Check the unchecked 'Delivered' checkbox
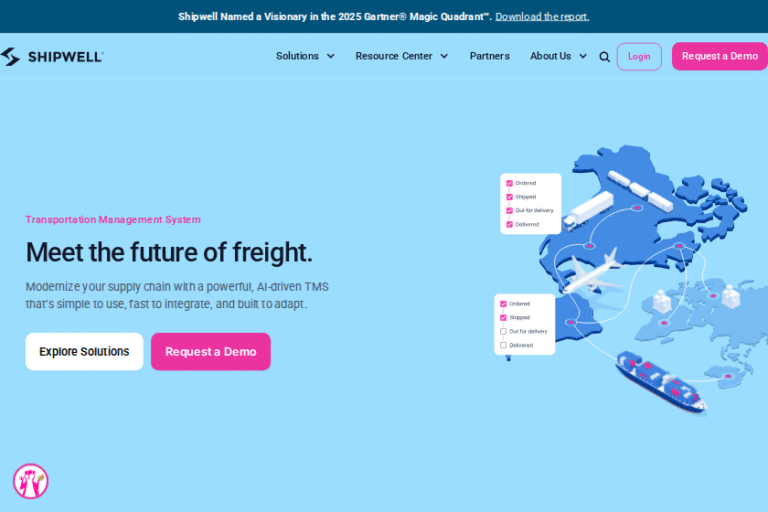This screenshot has height=512, width=768. pos(503,345)
